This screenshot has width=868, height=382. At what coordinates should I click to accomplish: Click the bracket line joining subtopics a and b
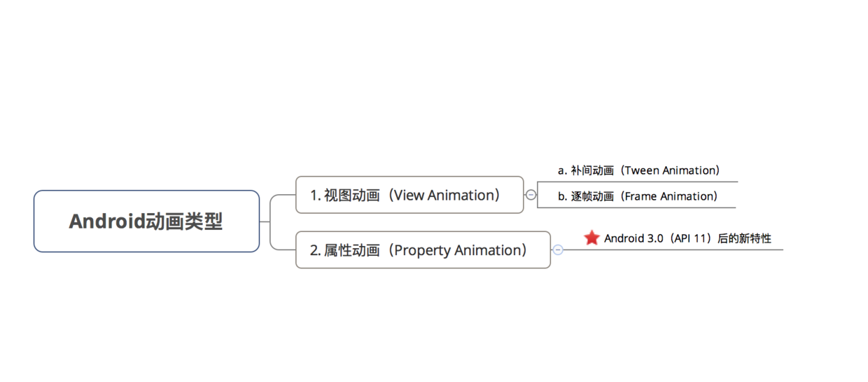(538, 195)
